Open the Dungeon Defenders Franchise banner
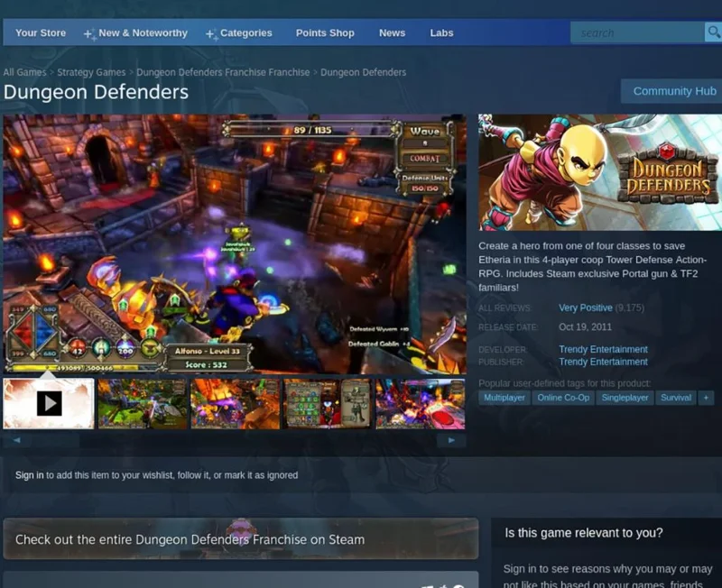 click(x=240, y=538)
